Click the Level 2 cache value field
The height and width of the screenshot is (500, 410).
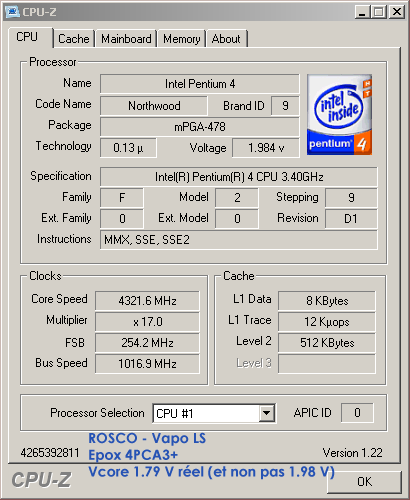(327, 343)
